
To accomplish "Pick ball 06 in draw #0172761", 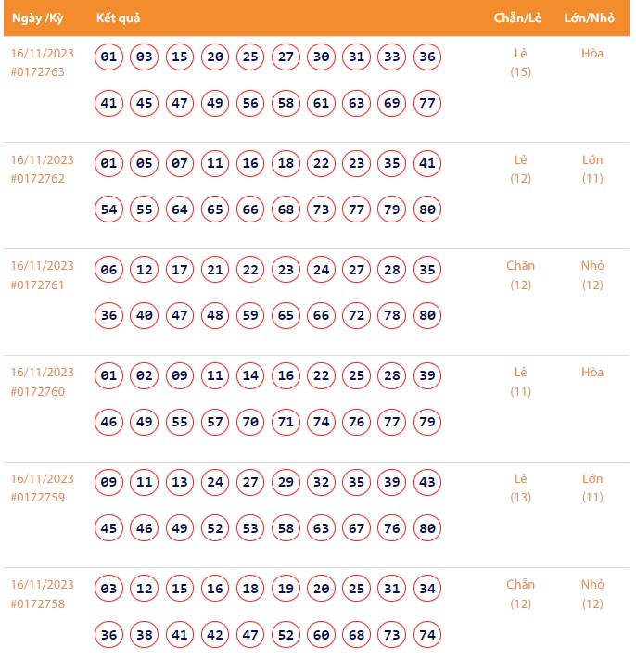I will pyautogui.click(x=109, y=271).
